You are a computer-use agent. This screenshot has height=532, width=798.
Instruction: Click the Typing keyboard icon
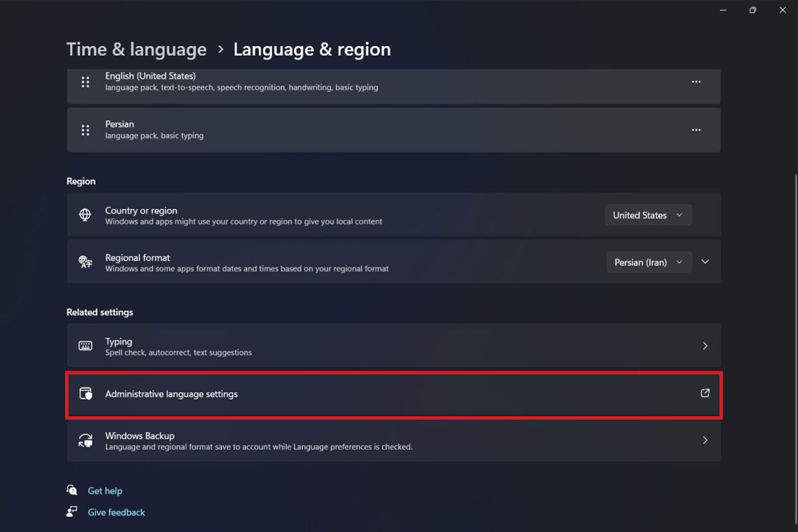(x=85, y=346)
